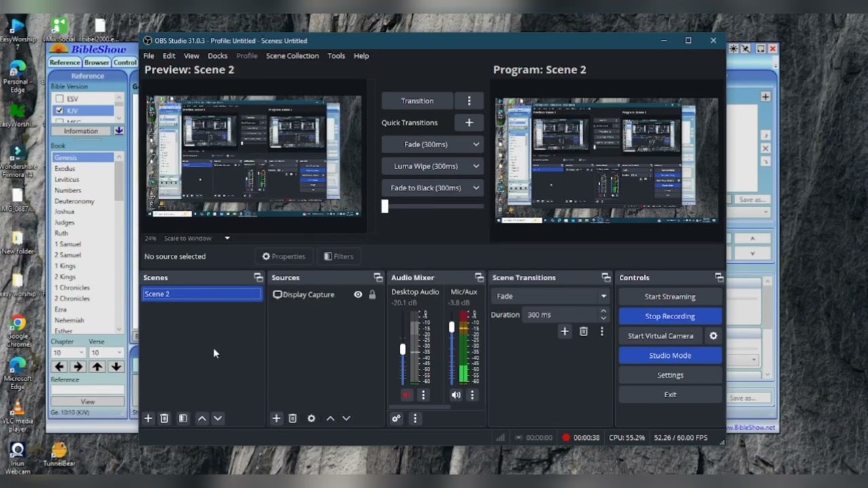
Task: Delete the selected source using the trash icon
Action: pos(292,418)
